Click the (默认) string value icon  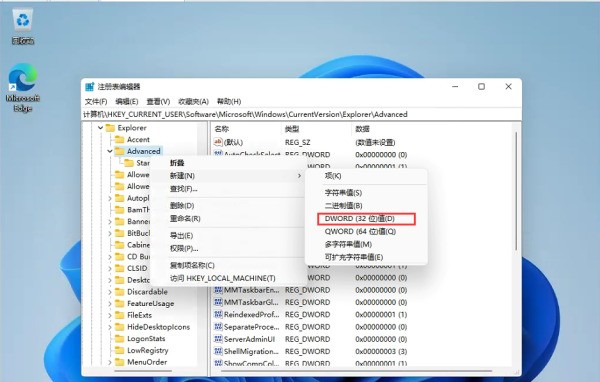[x=218, y=142]
